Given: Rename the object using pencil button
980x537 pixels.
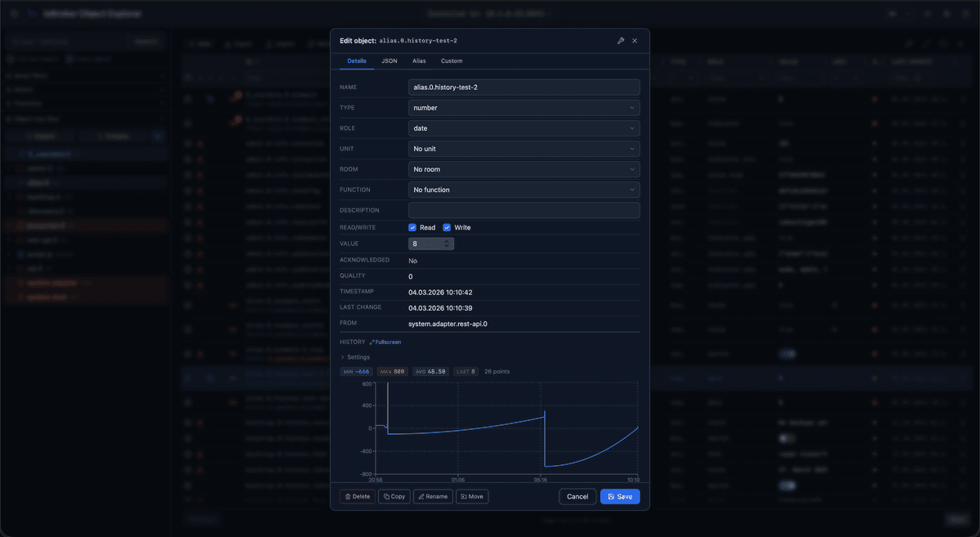Looking at the screenshot, I should pos(433,496).
